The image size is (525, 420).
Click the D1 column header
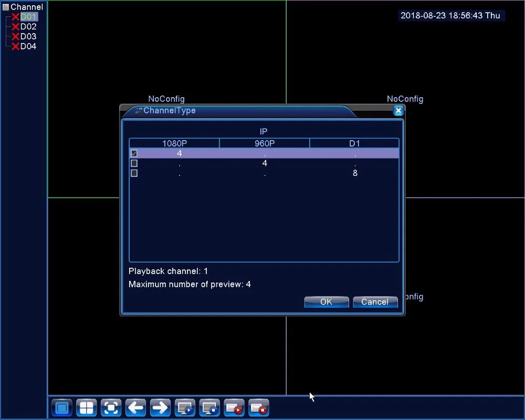coord(354,143)
